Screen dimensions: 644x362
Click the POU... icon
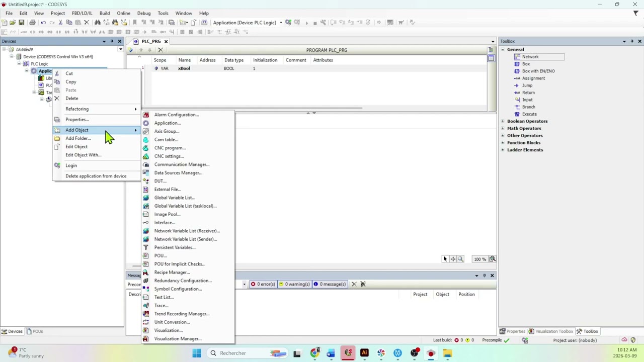[x=146, y=255]
